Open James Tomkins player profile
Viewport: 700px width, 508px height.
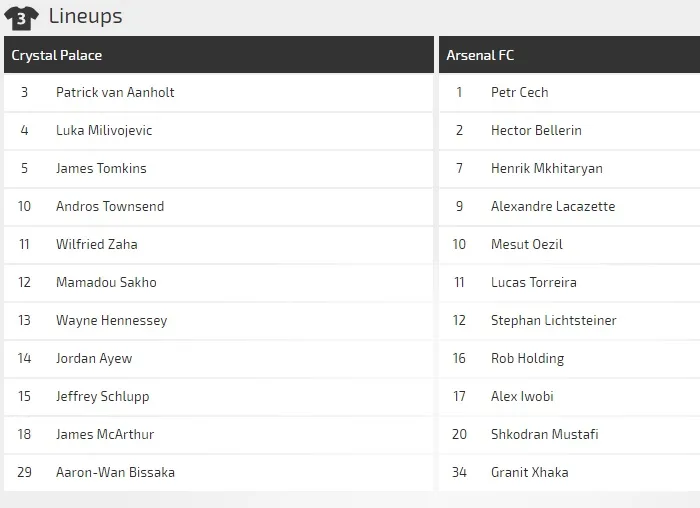point(101,168)
